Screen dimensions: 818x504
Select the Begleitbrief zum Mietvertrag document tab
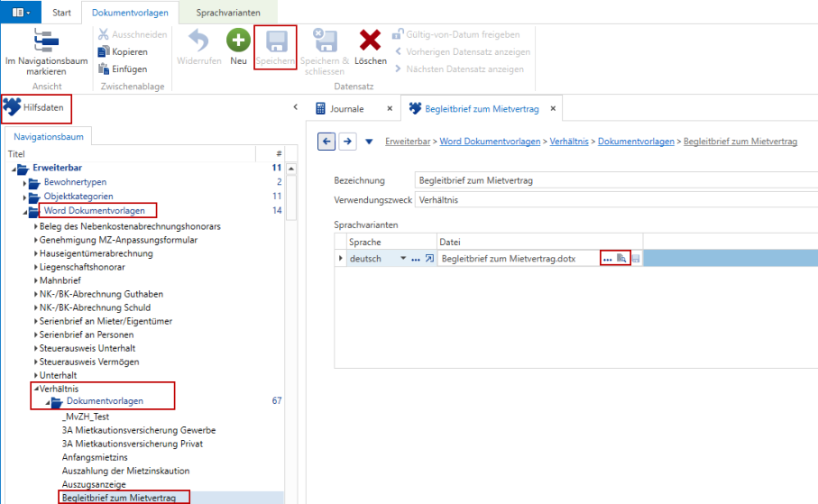coord(482,108)
